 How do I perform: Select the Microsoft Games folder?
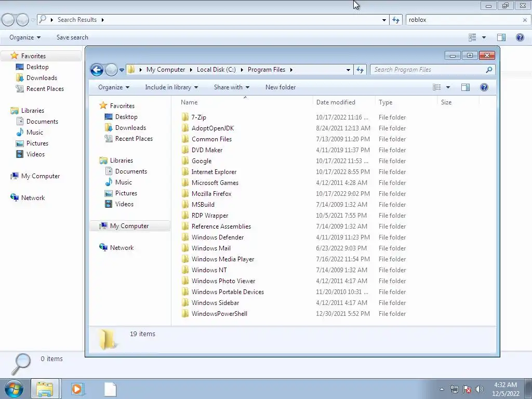(215, 182)
